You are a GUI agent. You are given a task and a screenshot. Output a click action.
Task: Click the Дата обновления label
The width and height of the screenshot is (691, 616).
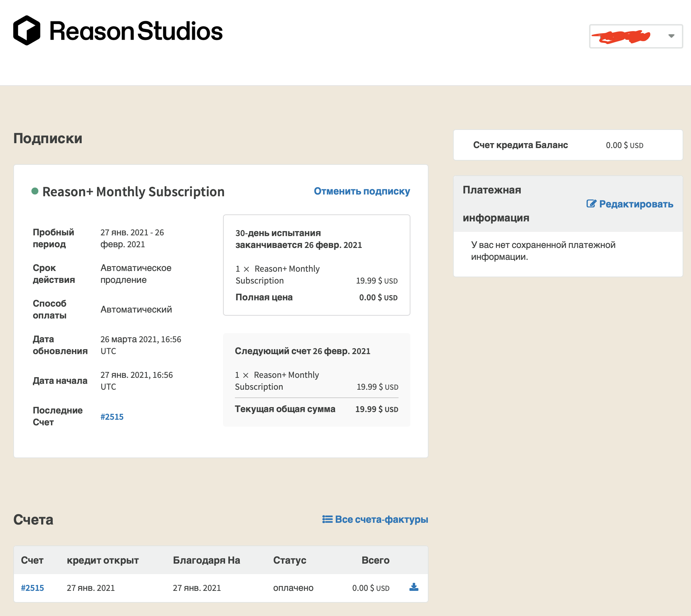tap(60, 345)
